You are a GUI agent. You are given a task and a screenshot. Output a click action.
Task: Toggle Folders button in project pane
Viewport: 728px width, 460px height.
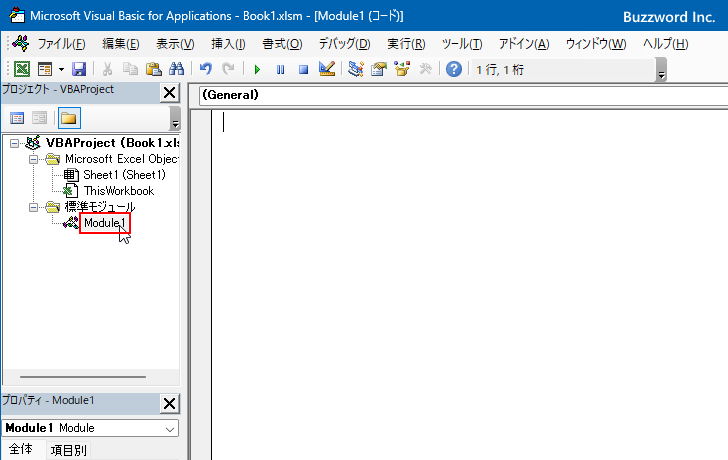click(69, 118)
